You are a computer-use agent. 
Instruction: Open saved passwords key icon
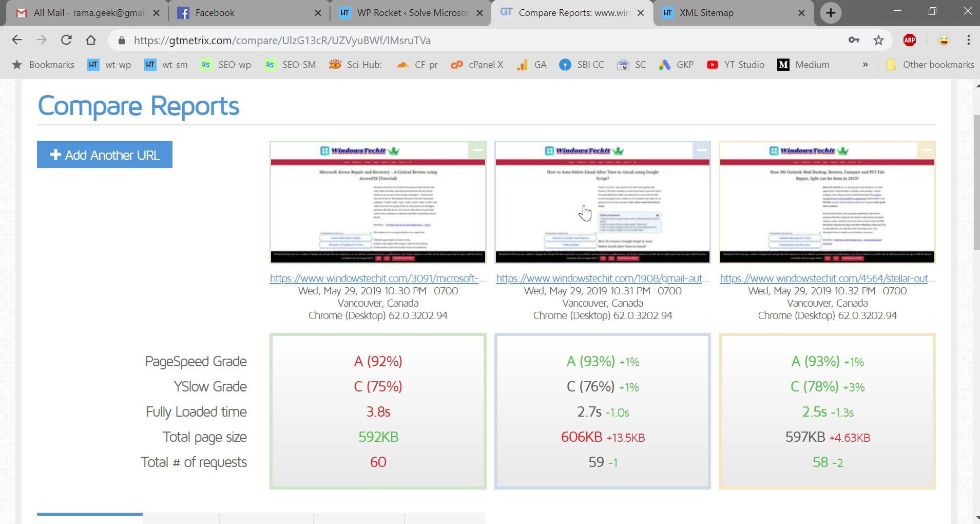coord(854,40)
